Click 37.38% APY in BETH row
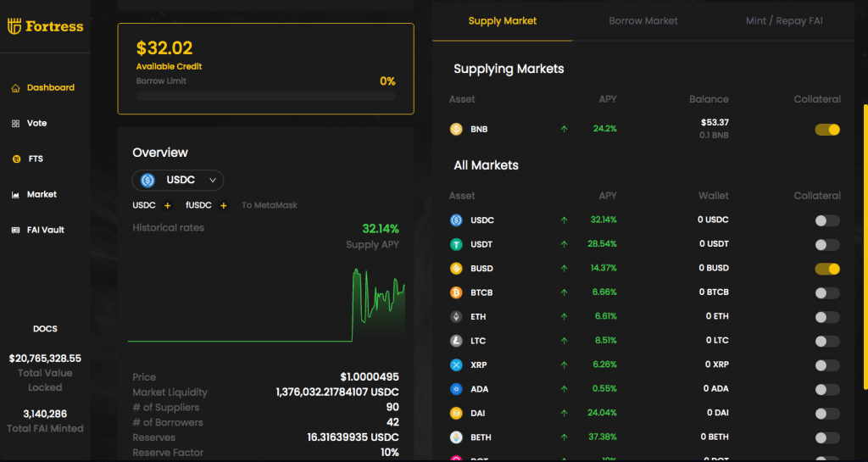868x462 pixels. [603, 437]
